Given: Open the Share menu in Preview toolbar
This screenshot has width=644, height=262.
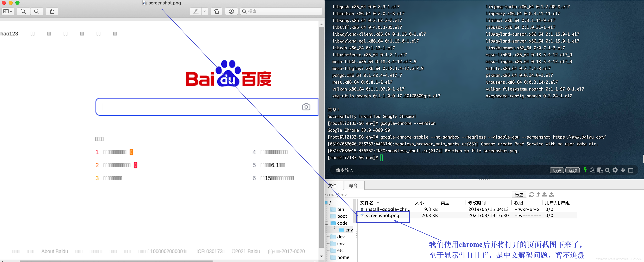Looking at the screenshot, I should [52, 11].
